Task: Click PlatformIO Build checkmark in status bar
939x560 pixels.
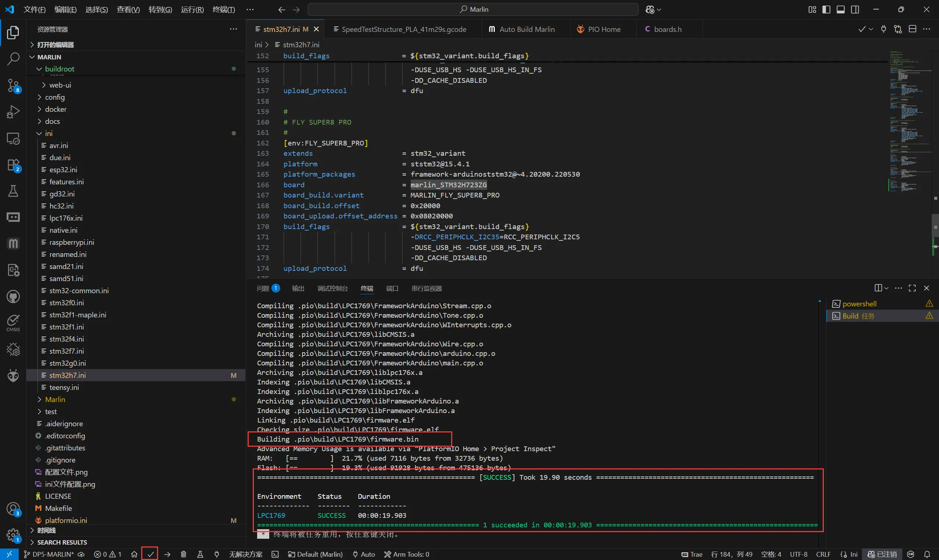Action: pos(150,554)
